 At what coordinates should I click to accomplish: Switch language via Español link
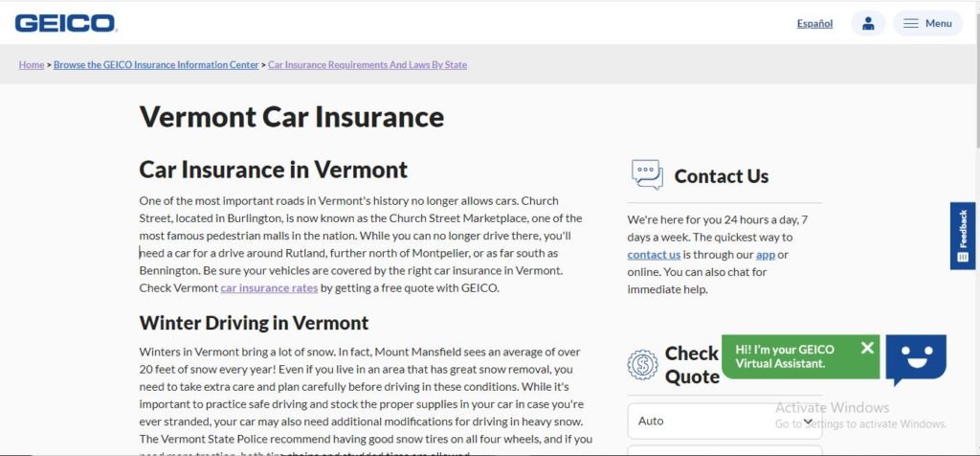tap(814, 24)
